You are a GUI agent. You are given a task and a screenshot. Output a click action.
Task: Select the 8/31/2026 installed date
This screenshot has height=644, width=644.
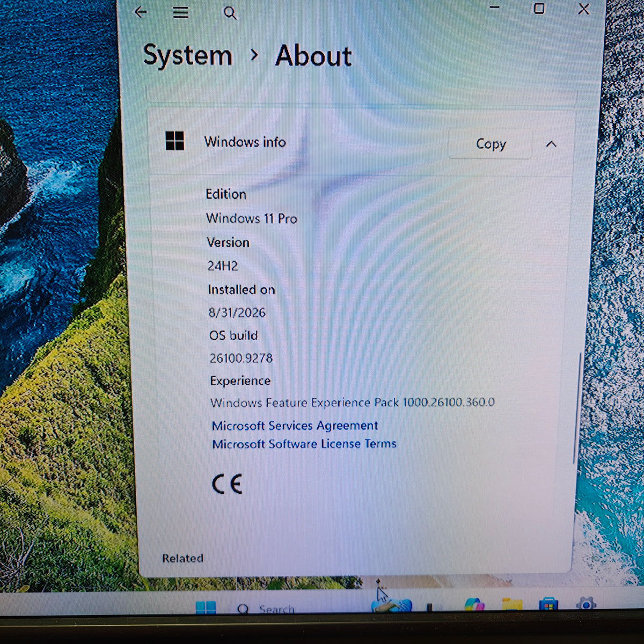237,312
